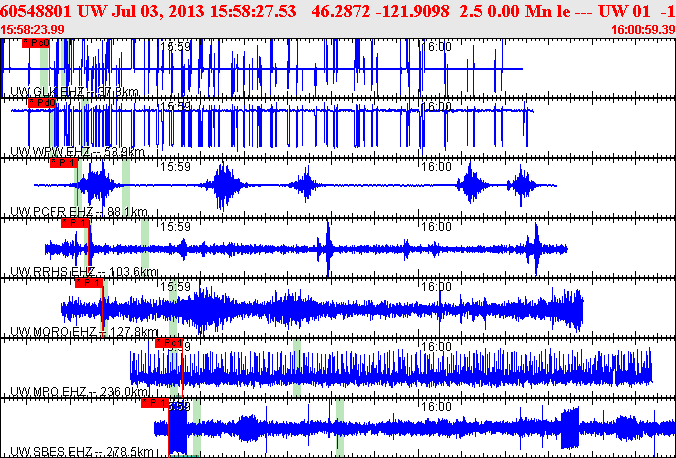676x458 pixels.
Task: Click the station label UW MORO EHZ -- 127.8km
Action: pos(84,332)
